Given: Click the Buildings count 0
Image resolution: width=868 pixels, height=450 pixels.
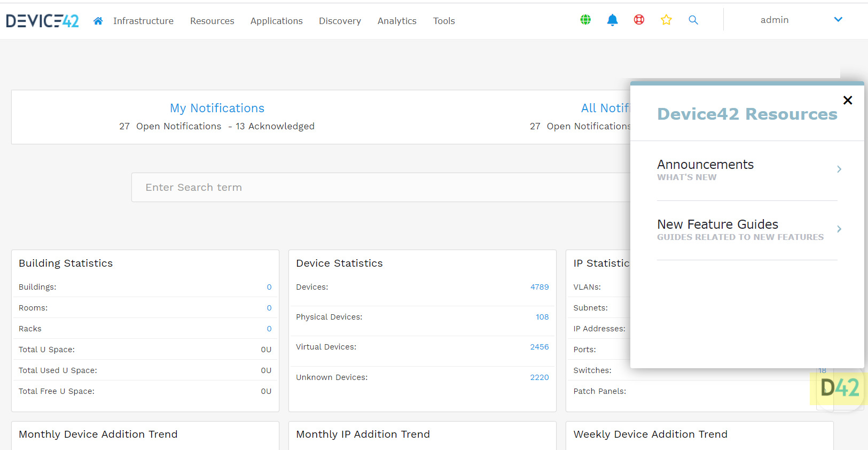Looking at the screenshot, I should [269, 287].
